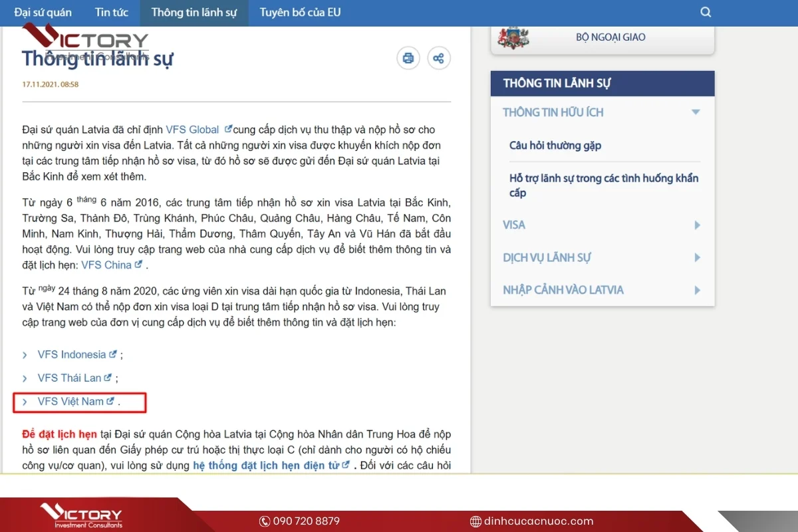Image resolution: width=798 pixels, height=532 pixels.
Task: Expand the VISA section arrow
Action: (x=698, y=225)
